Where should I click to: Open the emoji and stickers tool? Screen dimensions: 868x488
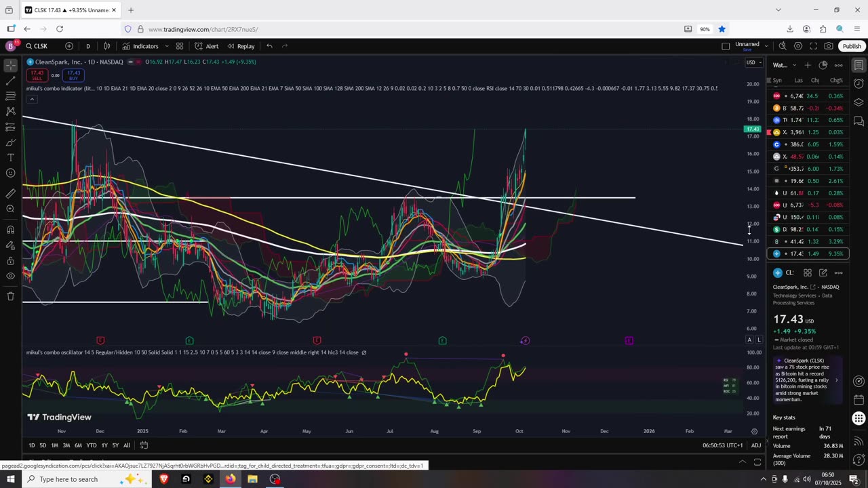[x=11, y=173]
